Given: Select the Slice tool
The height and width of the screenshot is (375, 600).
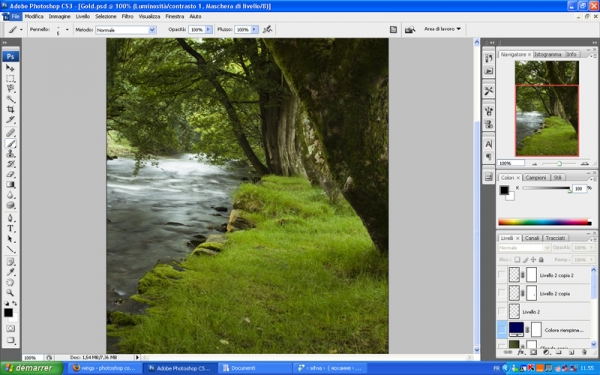Looking at the screenshot, I should pos(10,120).
